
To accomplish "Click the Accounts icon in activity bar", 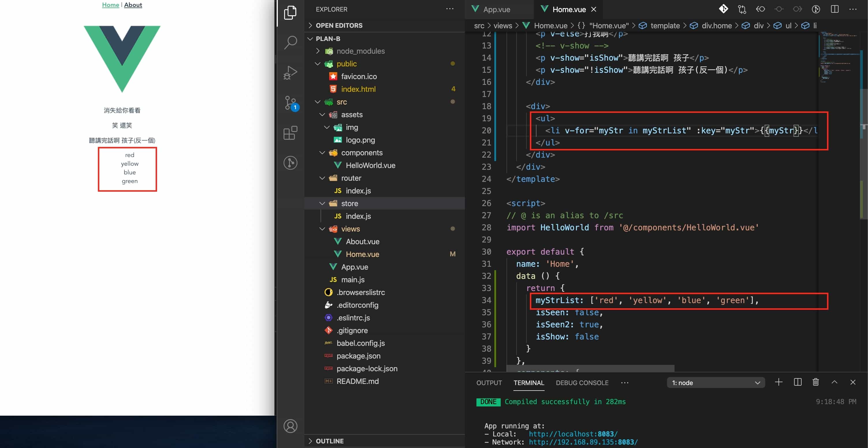I will coord(290,426).
